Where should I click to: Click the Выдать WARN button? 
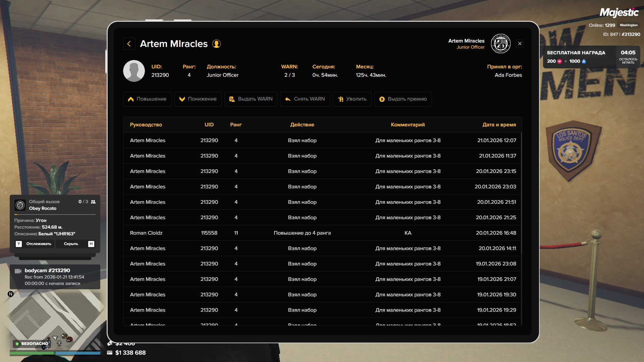tap(251, 99)
